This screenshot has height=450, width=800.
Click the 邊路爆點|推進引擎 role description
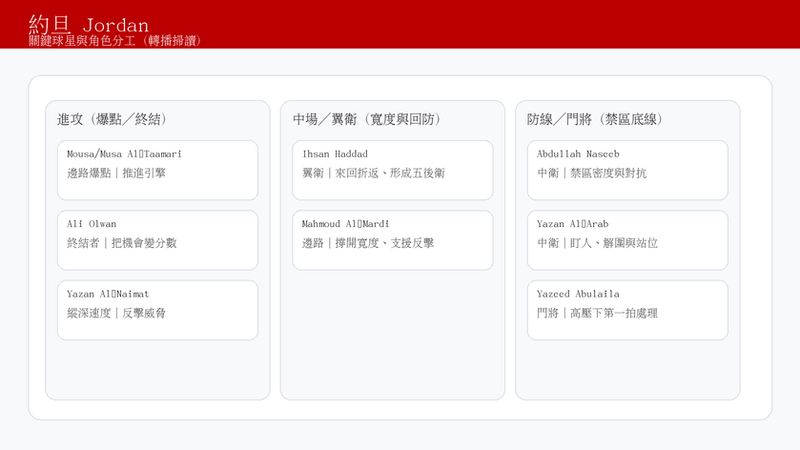(x=116, y=173)
